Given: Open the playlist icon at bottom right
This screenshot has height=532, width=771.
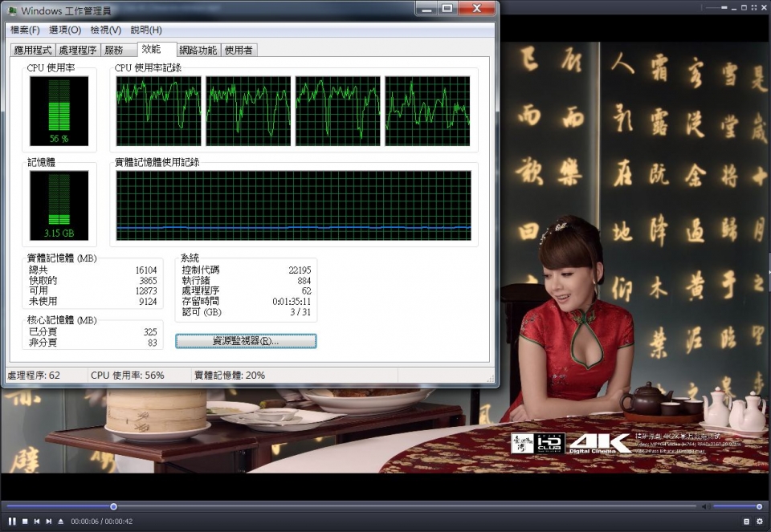Looking at the screenshot, I should click(x=746, y=521).
